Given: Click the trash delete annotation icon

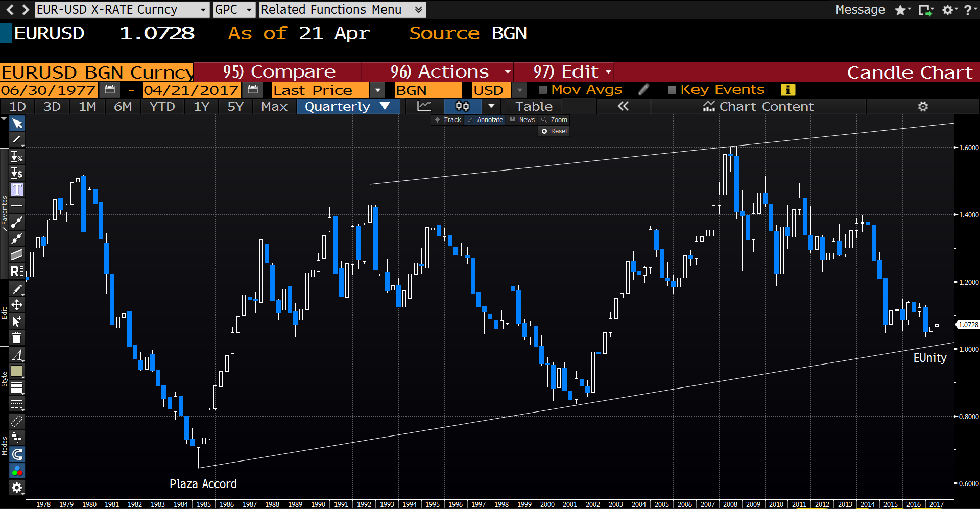Looking at the screenshot, I should click(17, 337).
